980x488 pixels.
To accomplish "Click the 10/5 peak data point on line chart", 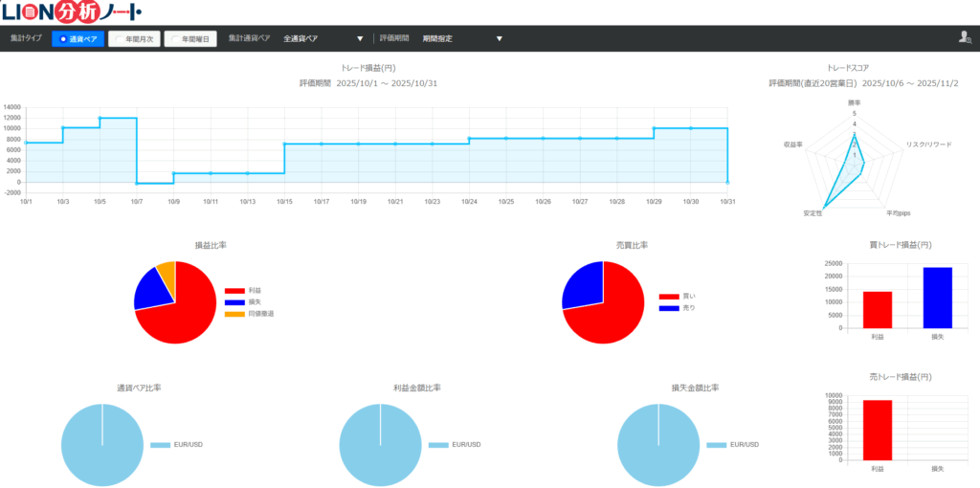I will 100,119.
